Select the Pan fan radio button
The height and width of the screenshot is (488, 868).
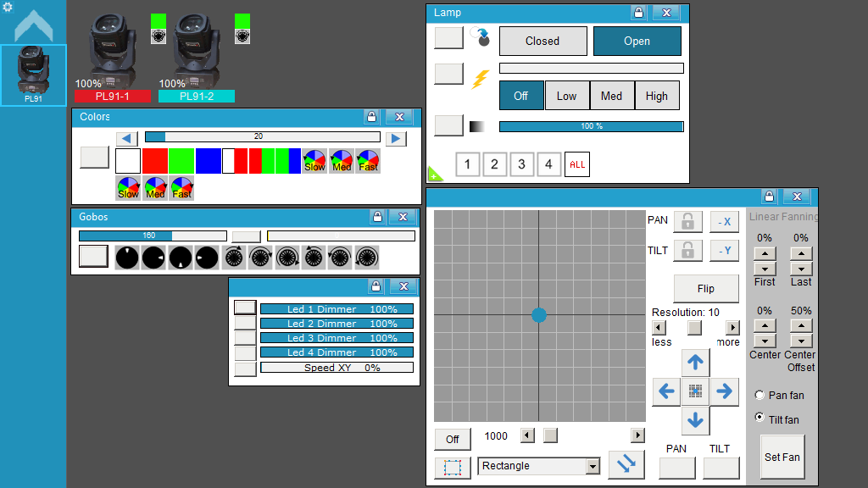point(759,395)
